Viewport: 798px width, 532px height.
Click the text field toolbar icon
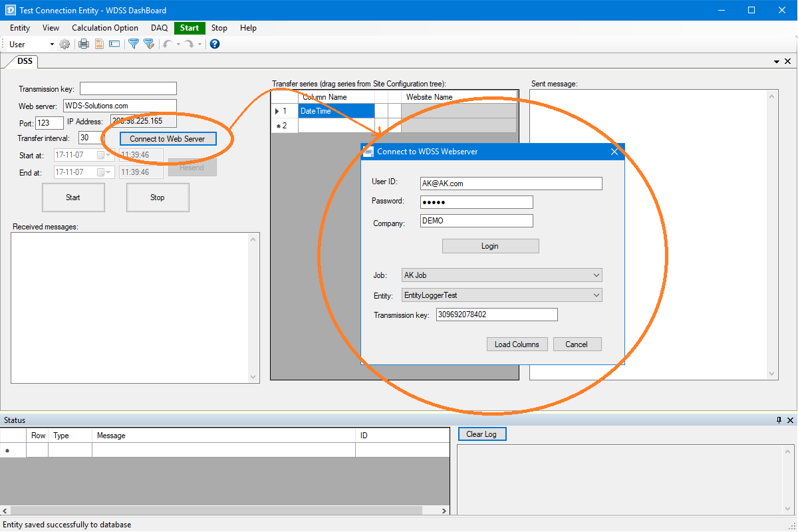pos(114,44)
